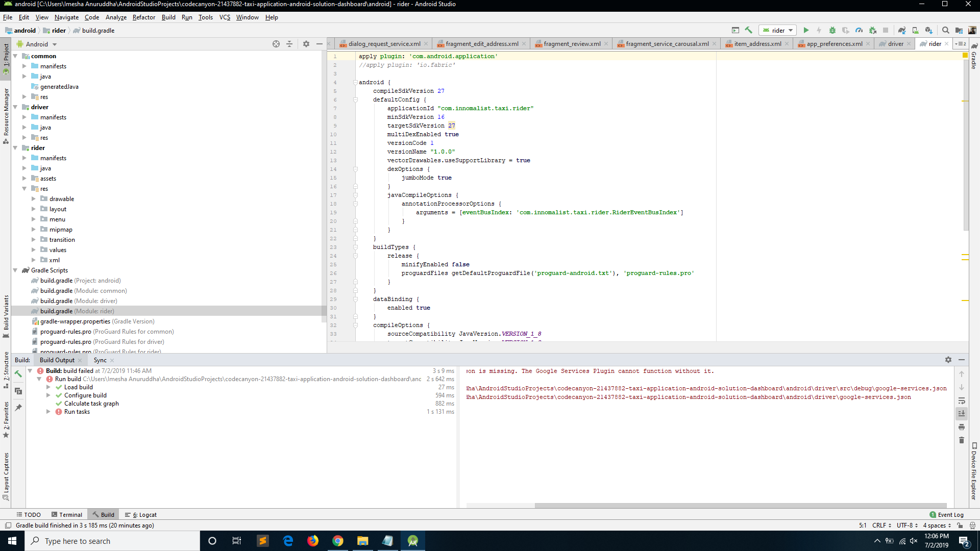Toggle scroll to end in build output

[x=962, y=414]
